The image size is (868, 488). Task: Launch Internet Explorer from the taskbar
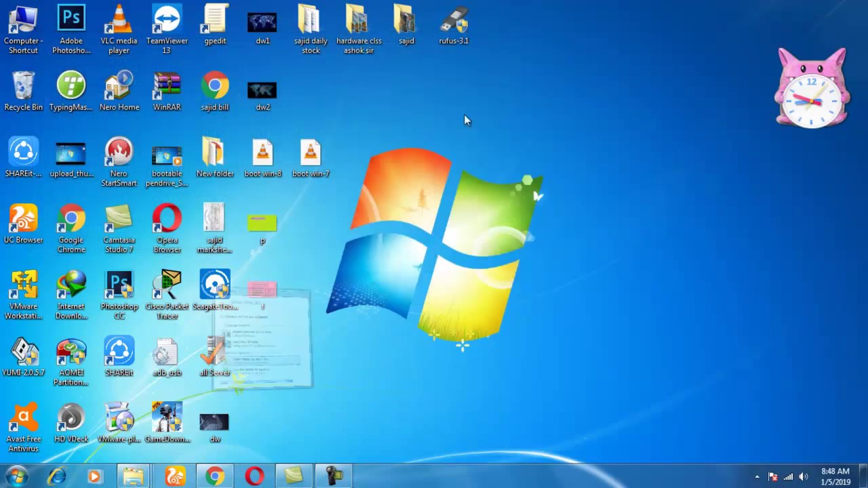(x=57, y=476)
